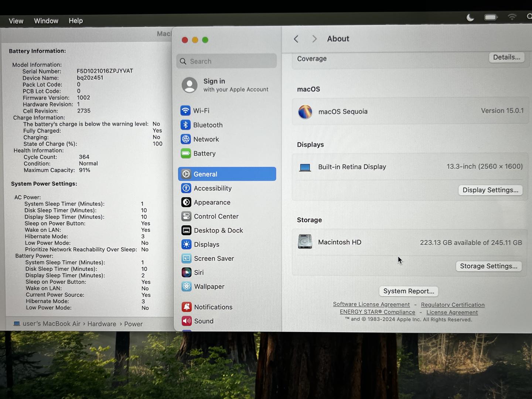Click the Display Settings button
The image size is (532, 399).
pyautogui.click(x=490, y=190)
